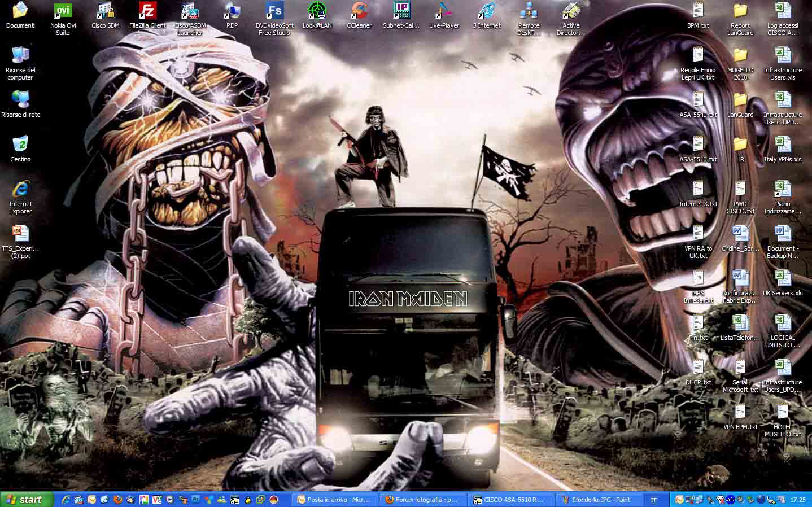Viewport: 812px width, 507px height.
Task: Open the Cisco SDM shortcut
Action: (106, 12)
